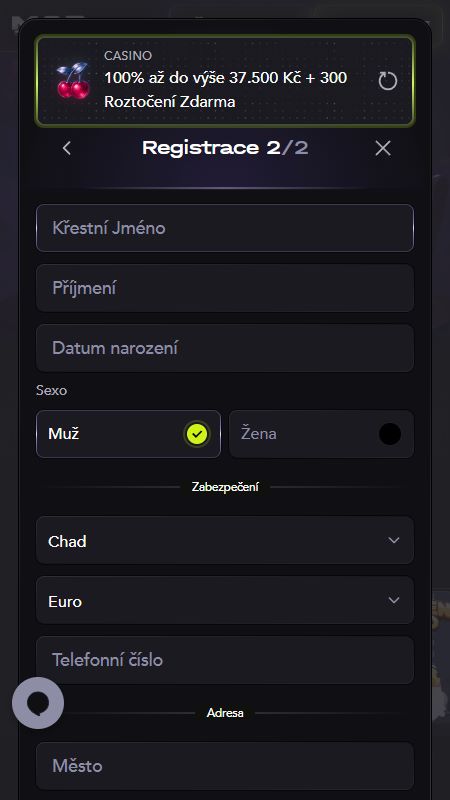The height and width of the screenshot is (800, 450).
Task: Click the Registrace 2/2 step heading
Action: coord(225,148)
